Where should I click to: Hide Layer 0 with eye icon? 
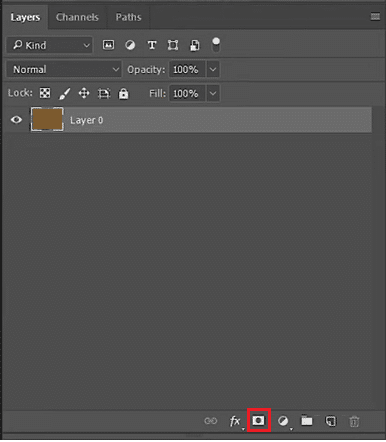pyautogui.click(x=16, y=119)
